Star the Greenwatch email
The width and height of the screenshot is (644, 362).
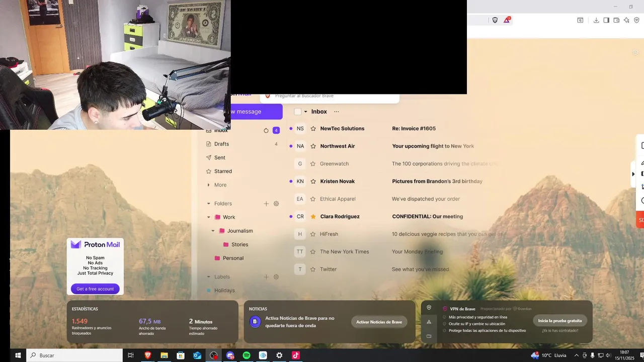click(313, 163)
